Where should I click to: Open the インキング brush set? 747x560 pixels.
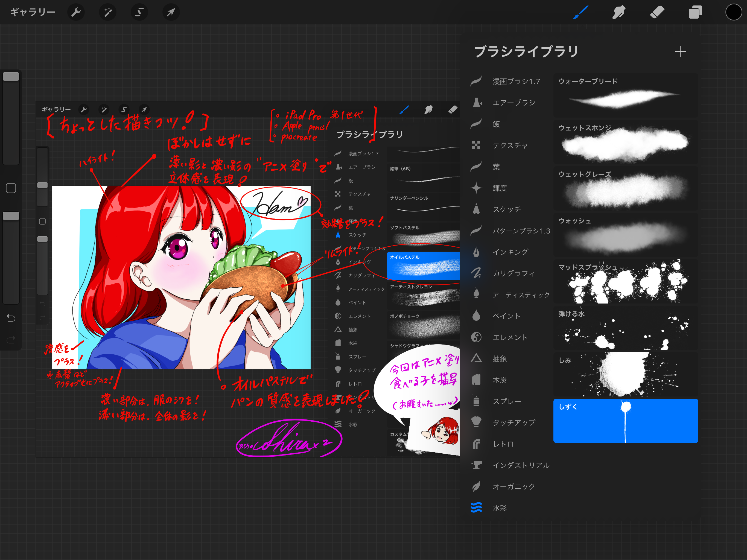(x=510, y=252)
